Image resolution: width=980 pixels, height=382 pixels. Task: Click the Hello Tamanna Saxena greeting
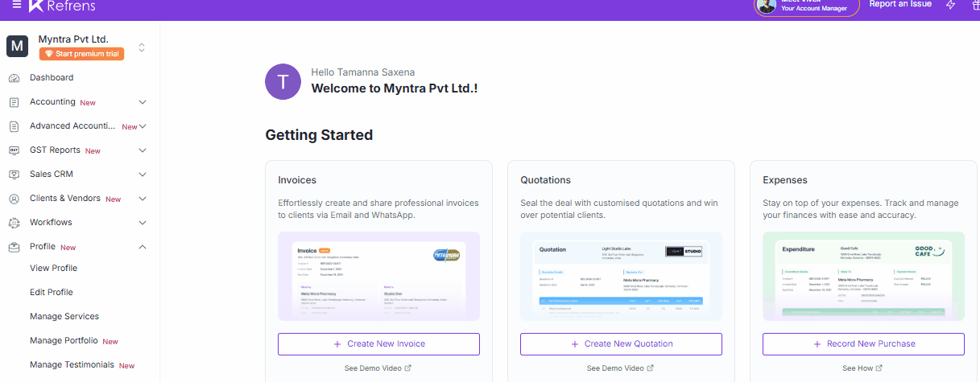[363, 72]
